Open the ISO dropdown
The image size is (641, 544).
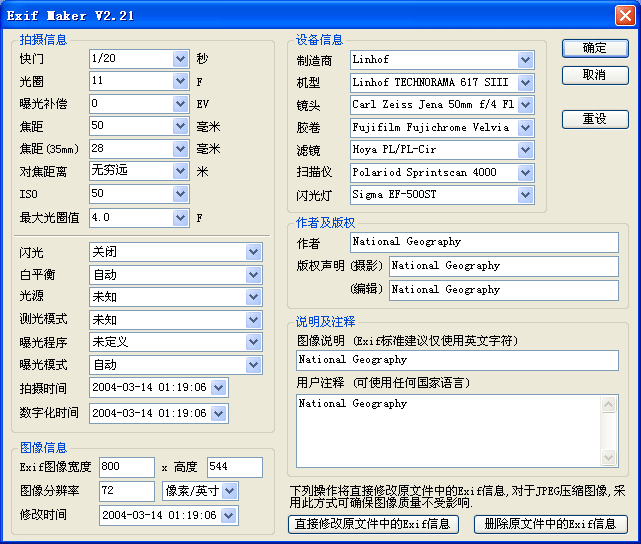click(x=180, y=194)
